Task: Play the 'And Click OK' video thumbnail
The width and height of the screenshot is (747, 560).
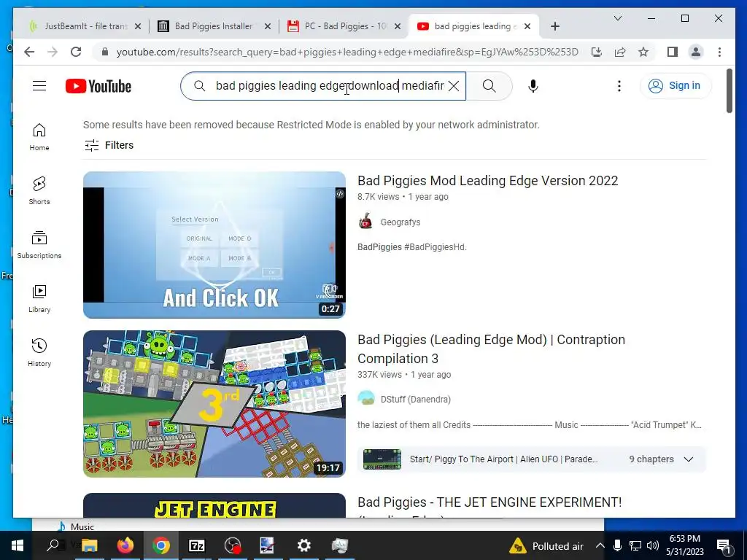Action: [214, 245]
